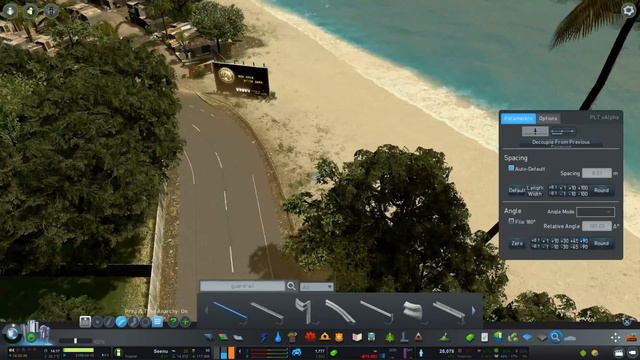Open the Parks green tree icon
This screenshot has width=640, height=360.
click(390, 337)
